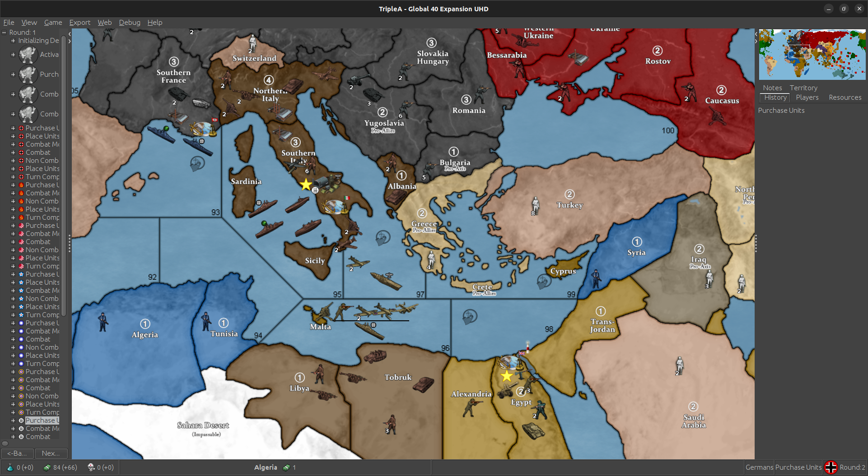Click the yellow capital star in Egypt
Viewport: 868px width, 476px height.
[507, 376]
